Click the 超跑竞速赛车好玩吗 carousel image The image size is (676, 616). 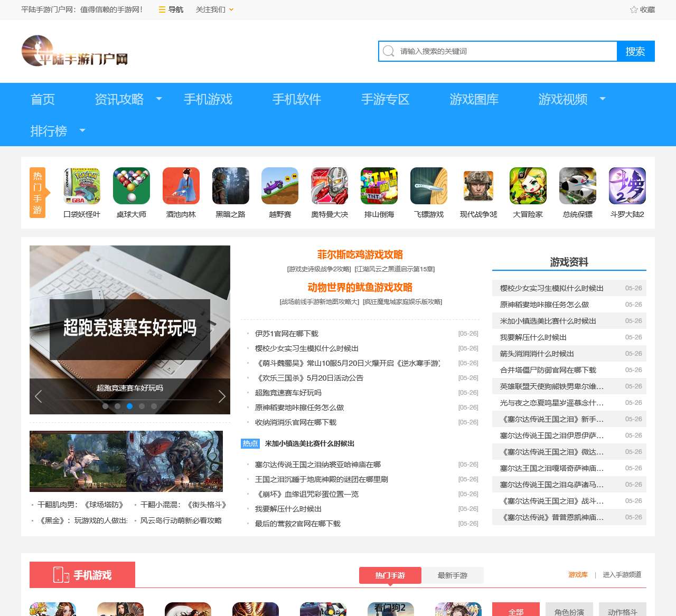(x=130, y=330)
